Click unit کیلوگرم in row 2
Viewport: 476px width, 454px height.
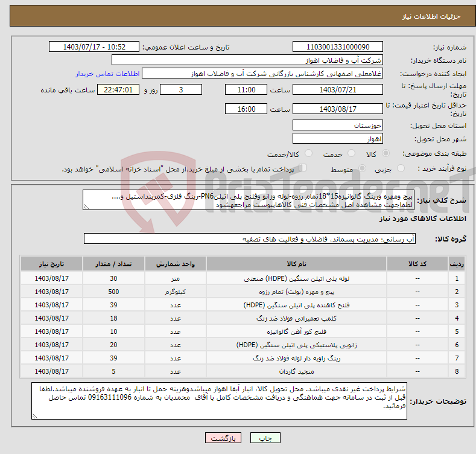pyautogui.click(x=175, y=292)
